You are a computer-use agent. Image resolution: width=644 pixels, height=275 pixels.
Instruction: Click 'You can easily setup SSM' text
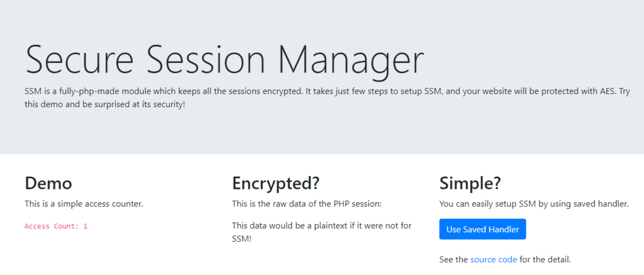pos(497,204)
